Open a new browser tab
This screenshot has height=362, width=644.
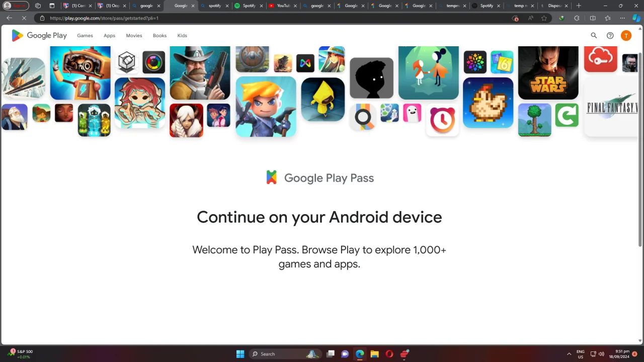(579, 6)
